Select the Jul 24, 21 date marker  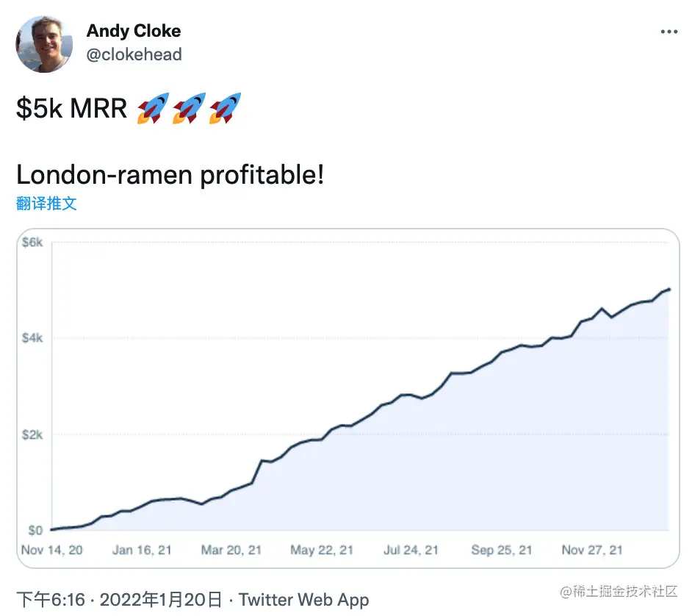point(411,550)
